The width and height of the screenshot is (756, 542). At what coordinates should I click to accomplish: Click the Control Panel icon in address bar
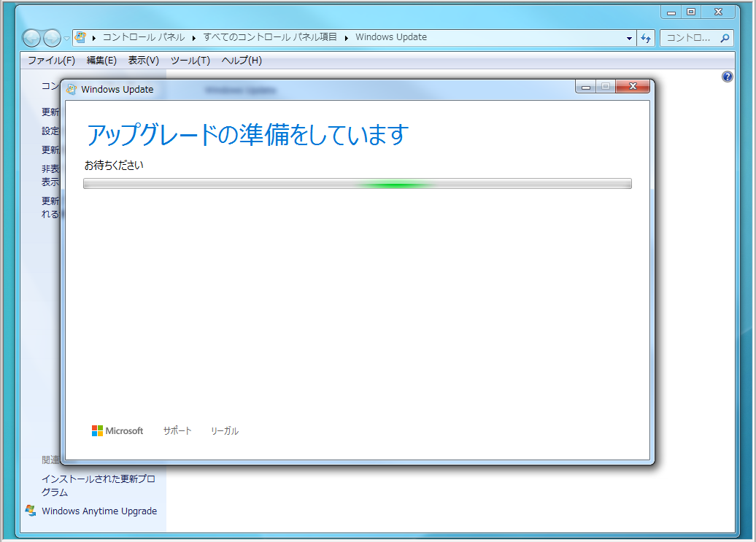[80, 37]
